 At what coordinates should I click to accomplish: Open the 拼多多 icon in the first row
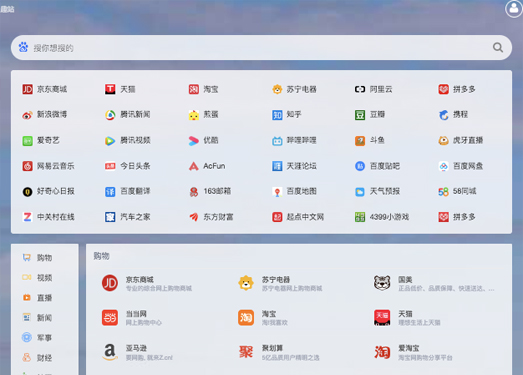[x=443, y=89]
